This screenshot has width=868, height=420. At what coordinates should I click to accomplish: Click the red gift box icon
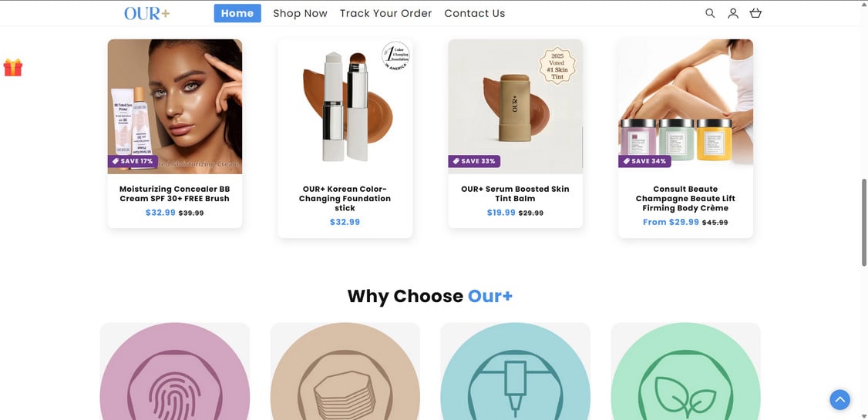[13, 68]
